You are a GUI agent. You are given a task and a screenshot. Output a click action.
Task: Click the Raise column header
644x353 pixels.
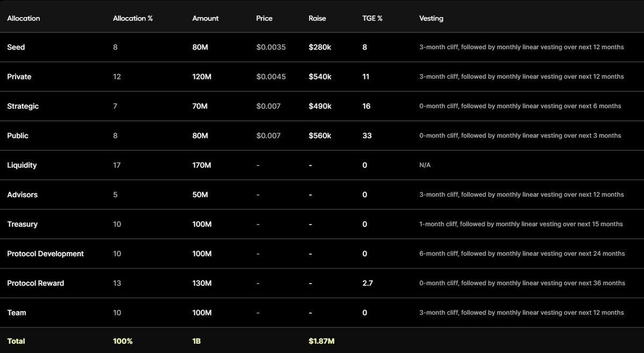[x=317, y=18]
